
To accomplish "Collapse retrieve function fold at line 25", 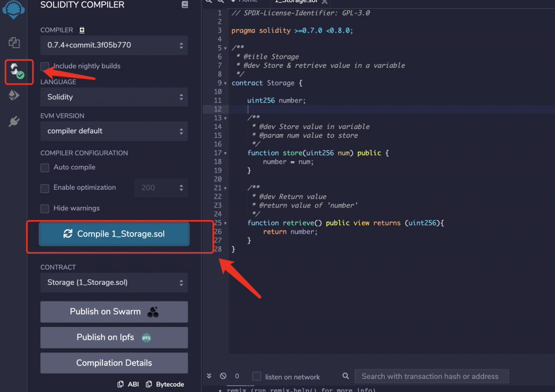I will [225, 223].
